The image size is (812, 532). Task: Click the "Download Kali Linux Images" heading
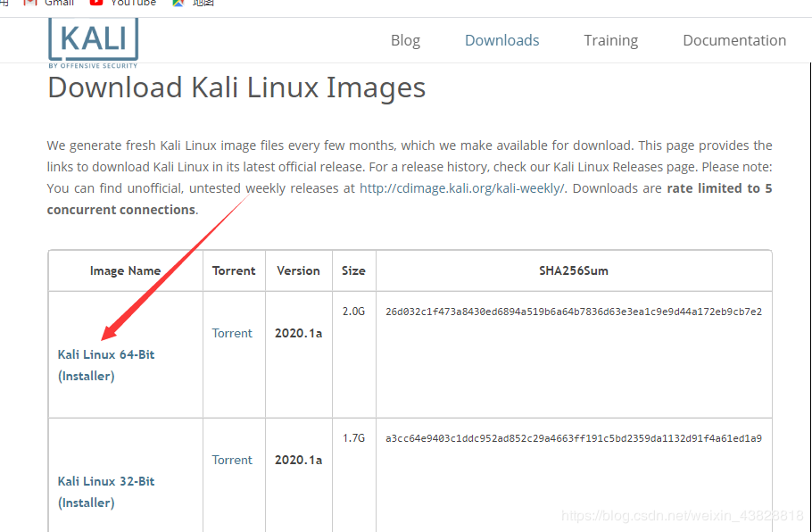point(236,87)
